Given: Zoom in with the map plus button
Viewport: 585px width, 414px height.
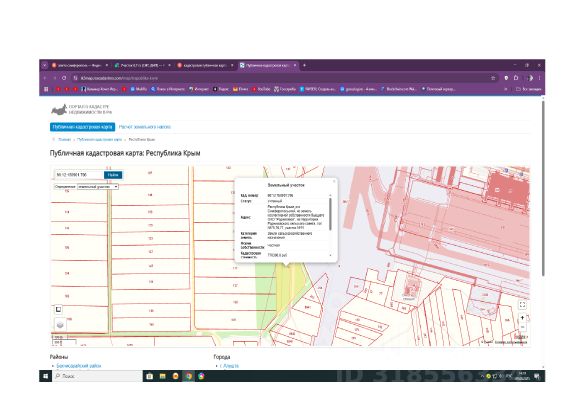Looking at the screenshot, I should pyautogui.click(x=522, y=318).
